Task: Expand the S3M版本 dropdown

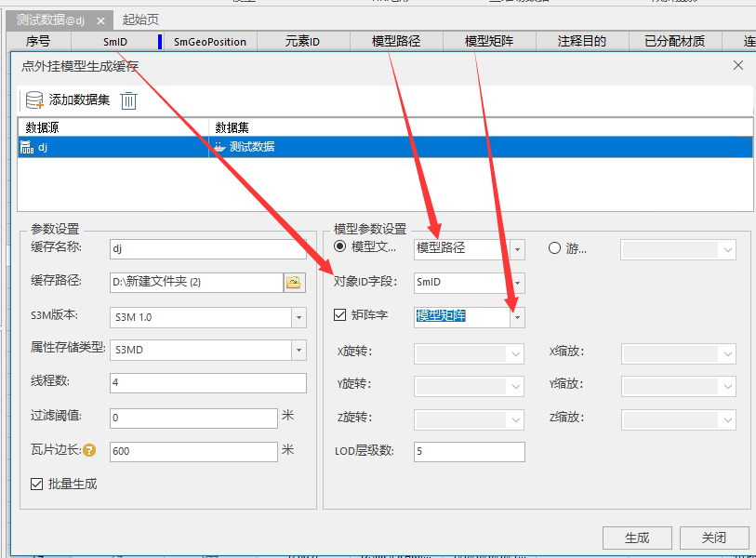Action: click(298, 317)
